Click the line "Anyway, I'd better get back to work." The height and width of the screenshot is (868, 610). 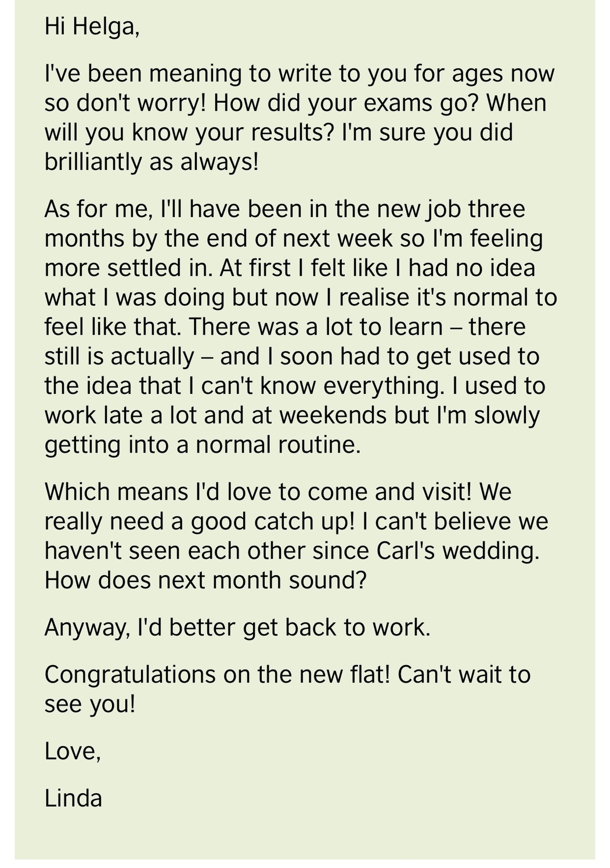238,628
